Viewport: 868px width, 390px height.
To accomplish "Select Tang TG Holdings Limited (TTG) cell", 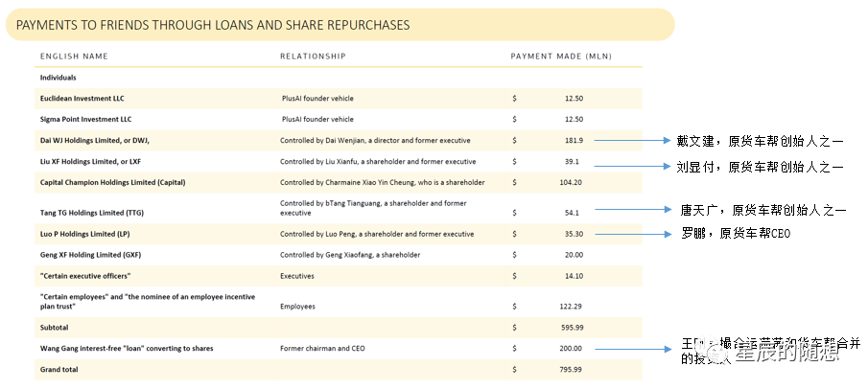I will [91, 213].
